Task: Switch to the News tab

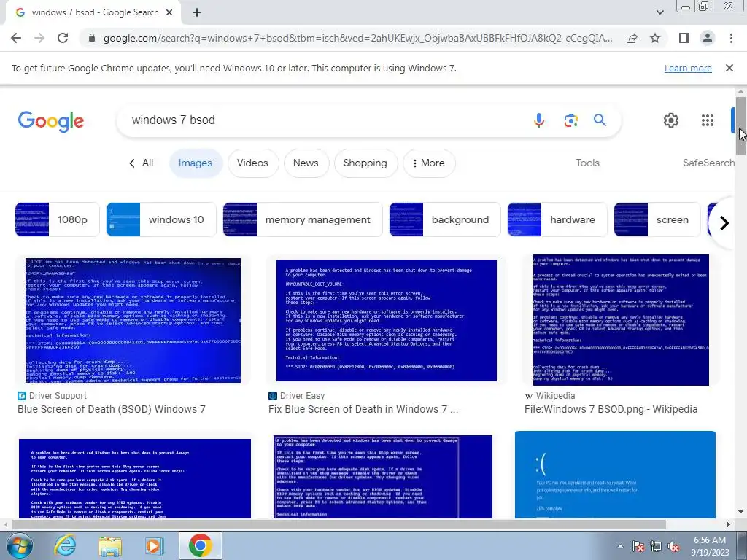Action: coord(306,163)
